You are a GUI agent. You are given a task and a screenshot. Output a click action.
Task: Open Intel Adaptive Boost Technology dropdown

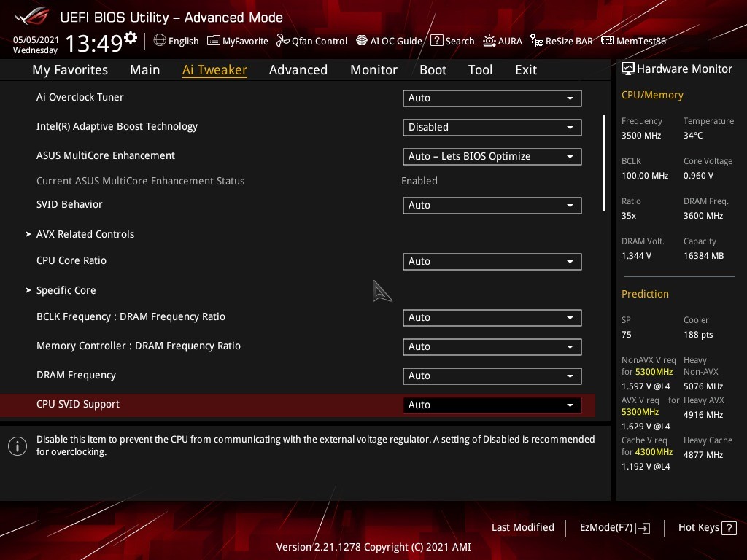[x=492, y=127]
